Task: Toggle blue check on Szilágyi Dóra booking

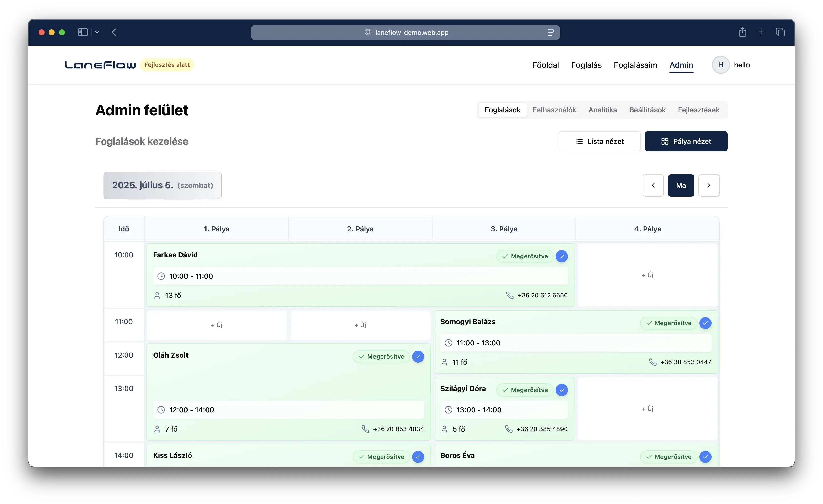Action: [x=562, y=390]
